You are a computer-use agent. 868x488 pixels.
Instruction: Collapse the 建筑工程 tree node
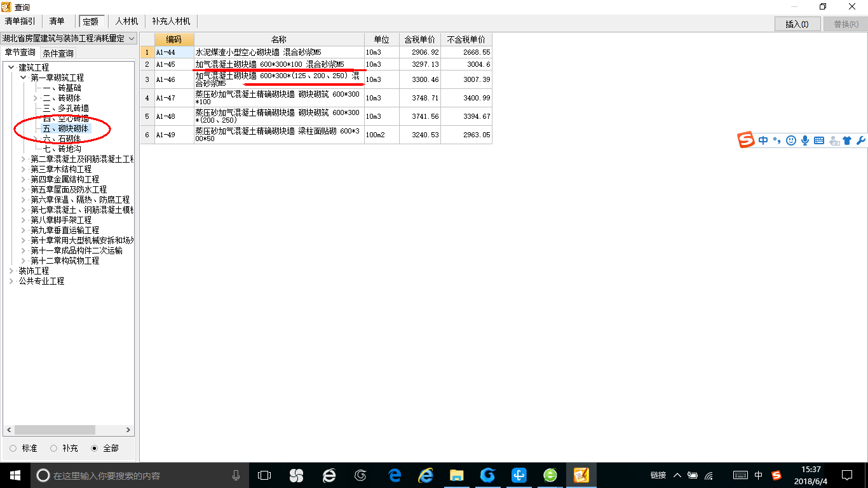pyautogui.click(x=11, y=67)
